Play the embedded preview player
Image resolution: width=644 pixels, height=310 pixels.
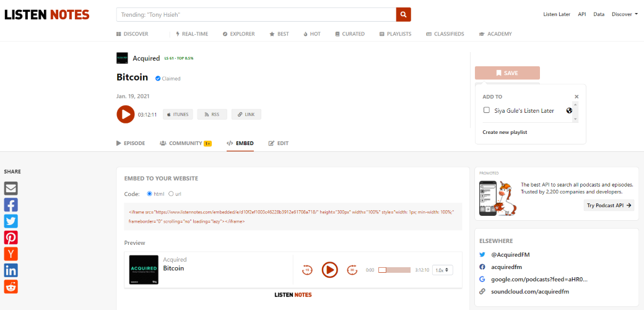(x=329, y=270)
